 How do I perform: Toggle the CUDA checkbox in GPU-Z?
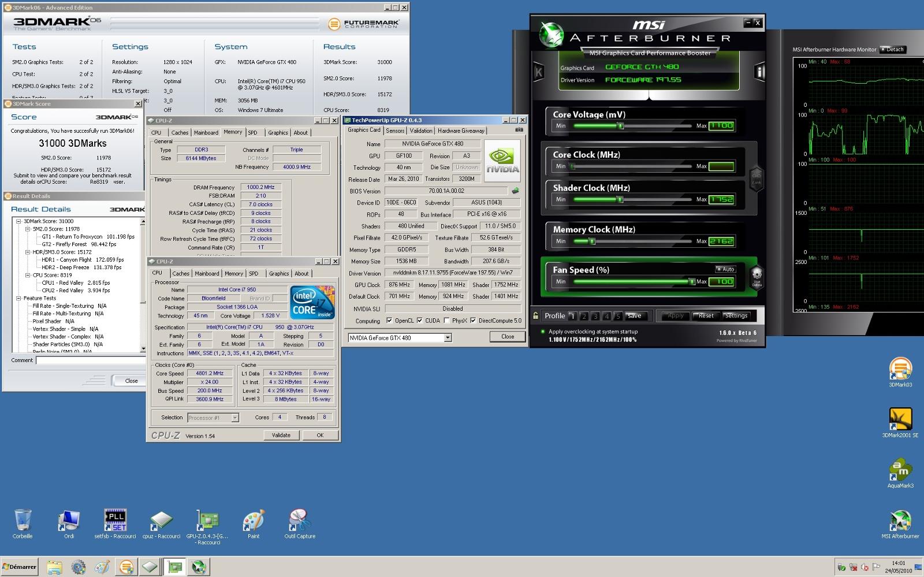(420, 321)
